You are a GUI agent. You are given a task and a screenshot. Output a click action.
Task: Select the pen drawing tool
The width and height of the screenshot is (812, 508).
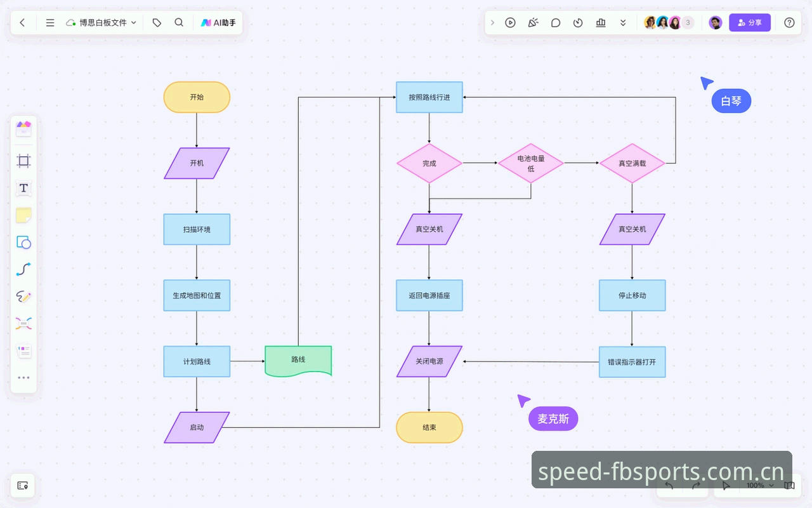pos(23,297)
